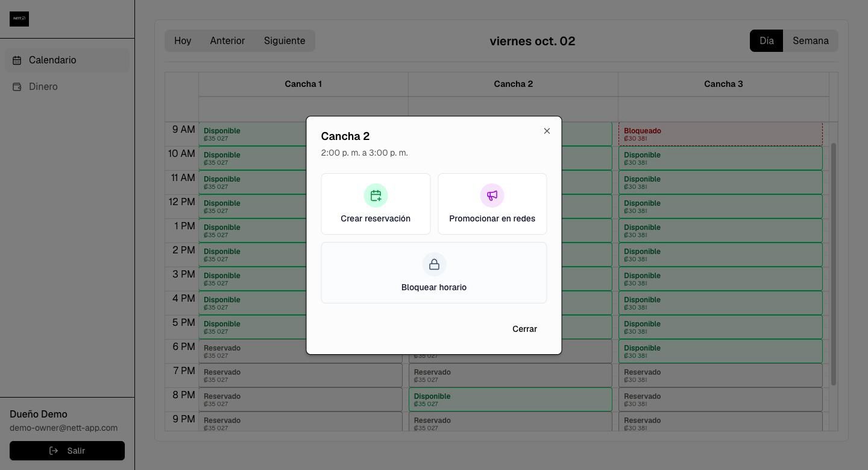Open the Reservado 9 PM slot in Cancha 3

point(720,422)
